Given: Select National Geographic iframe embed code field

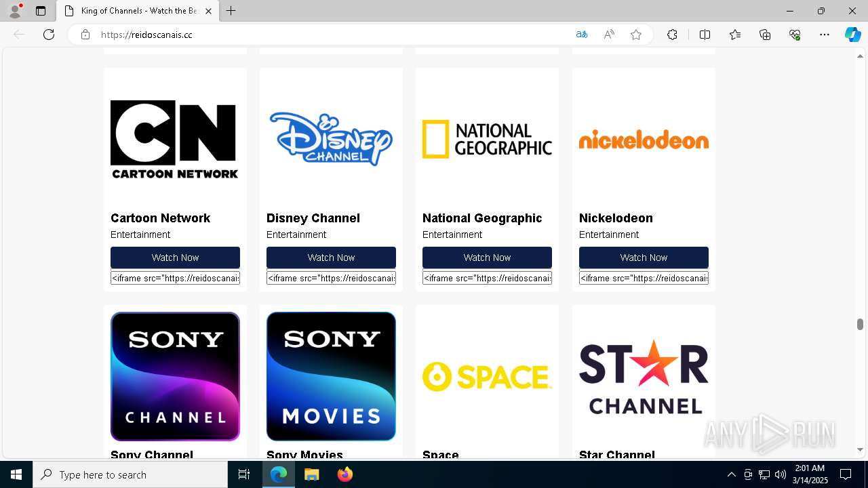Looking at the screenshot, I should point(487,278).
